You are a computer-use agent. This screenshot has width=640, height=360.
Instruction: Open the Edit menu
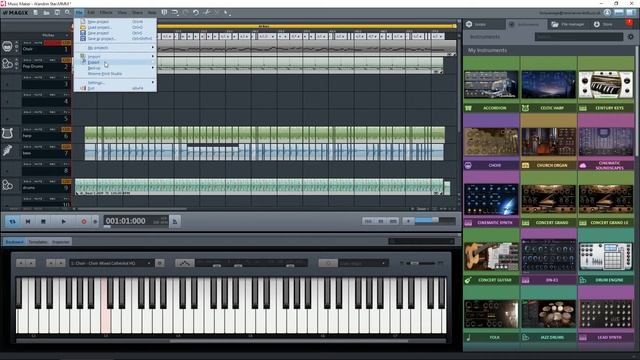(91, 13)
